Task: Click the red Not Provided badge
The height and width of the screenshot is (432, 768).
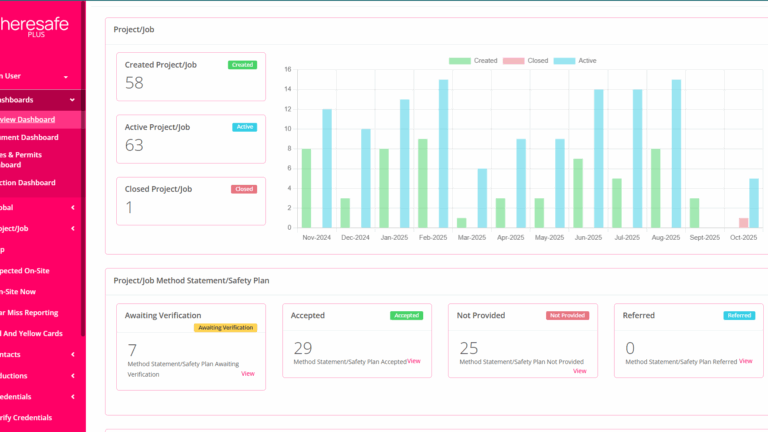Action: pos(567,315)
